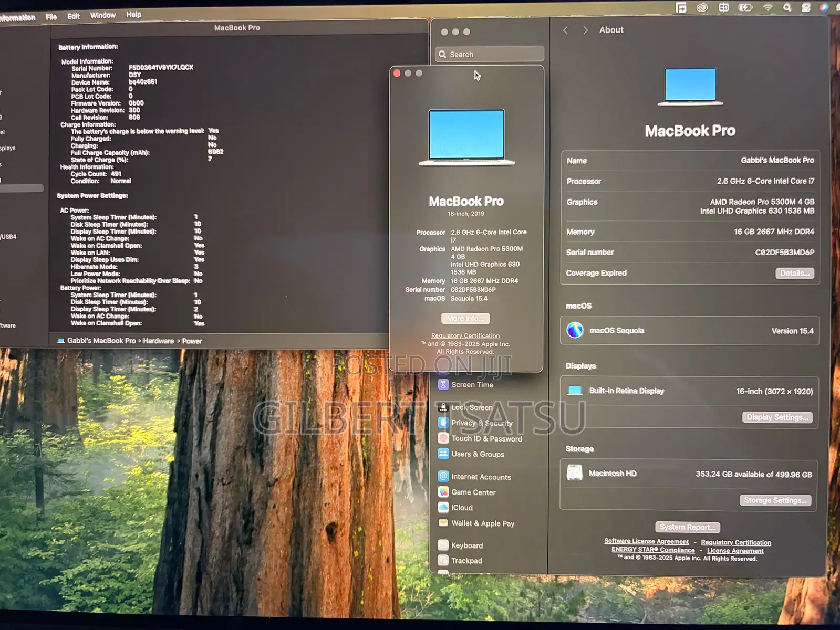
Task: Open the Window menu
Action: click(x=103, y=15)
